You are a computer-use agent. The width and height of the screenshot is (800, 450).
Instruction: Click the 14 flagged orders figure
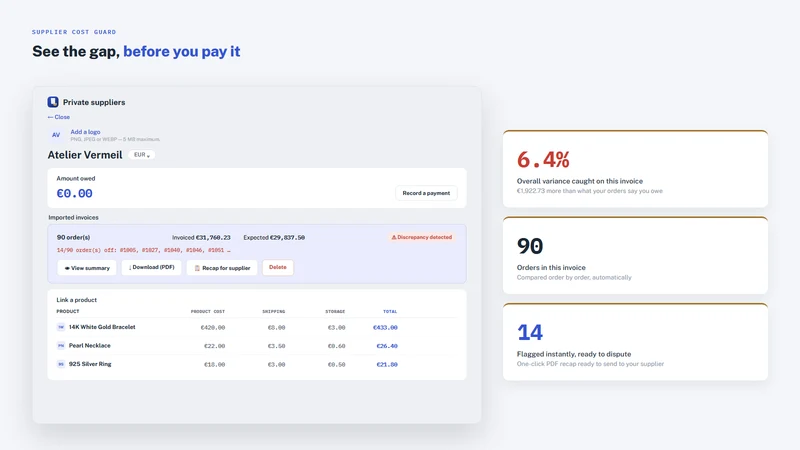530,333
